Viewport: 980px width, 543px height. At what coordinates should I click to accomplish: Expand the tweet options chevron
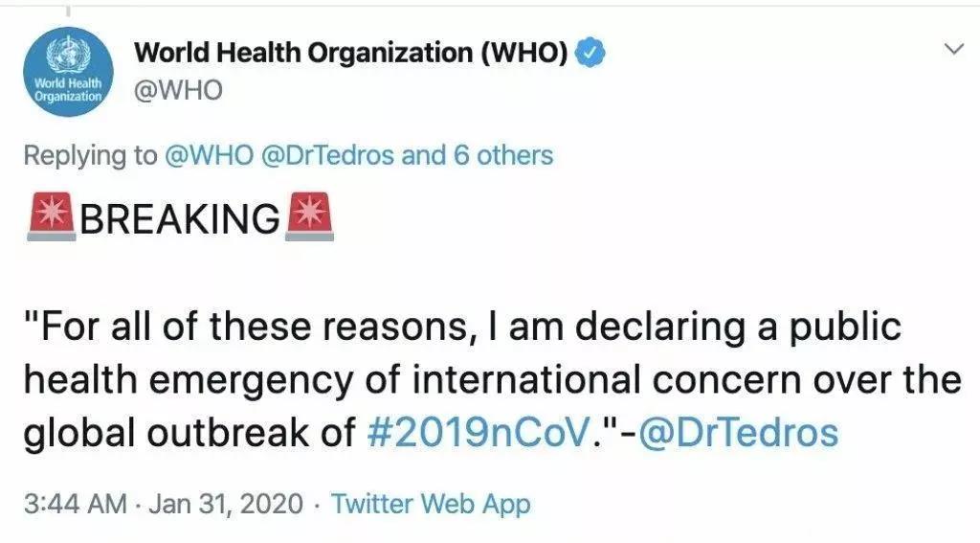click(954, 49)
